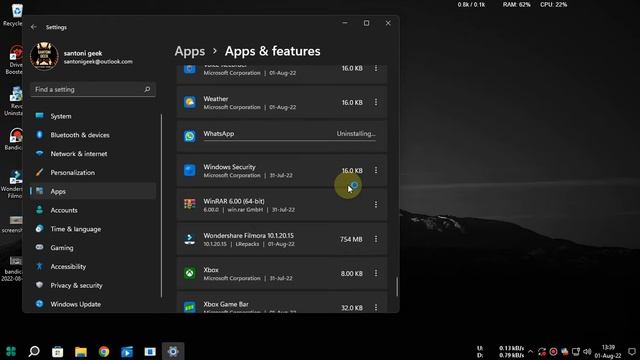Viewport: 640px width, 360px height.
Task: Click the "WinRAR 6.00 (64-bit)" app name
Action: (234, 201)
